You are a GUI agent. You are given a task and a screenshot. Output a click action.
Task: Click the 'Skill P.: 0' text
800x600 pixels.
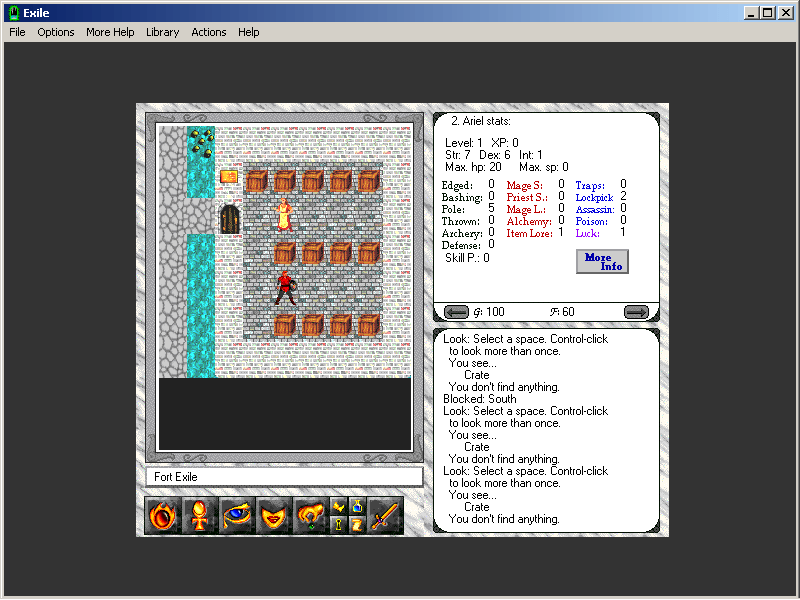click(x=467, y=258)
